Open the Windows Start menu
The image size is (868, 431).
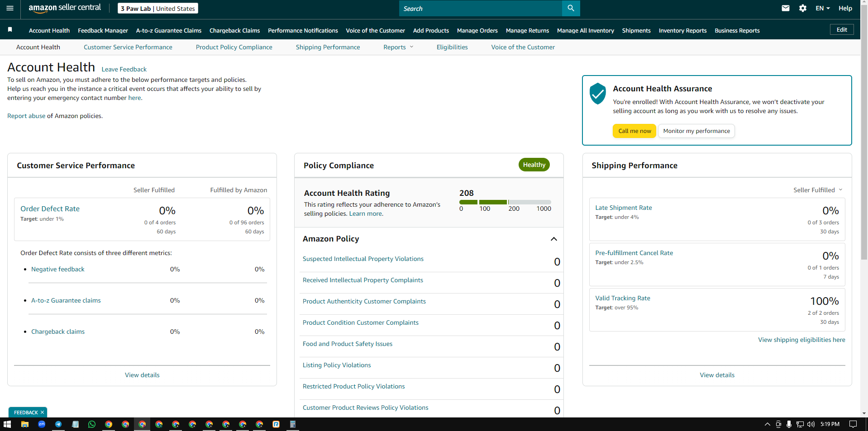(x=7, y=424)
